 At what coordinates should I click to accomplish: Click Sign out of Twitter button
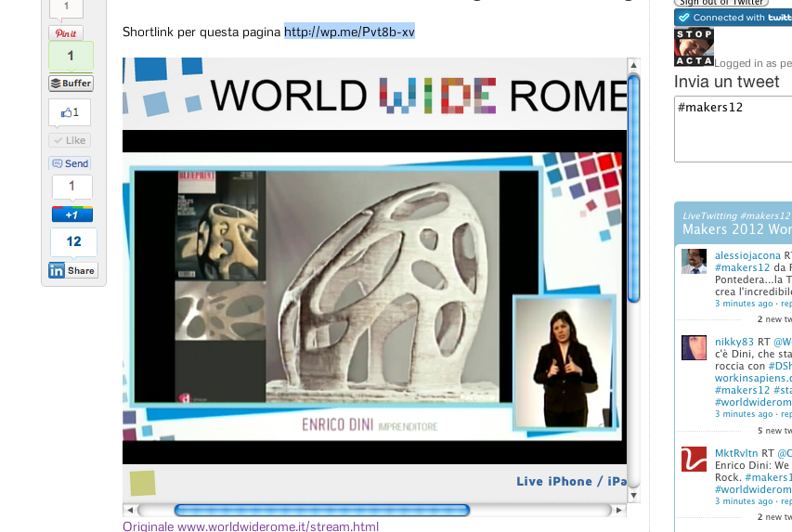tap(721, 3)
